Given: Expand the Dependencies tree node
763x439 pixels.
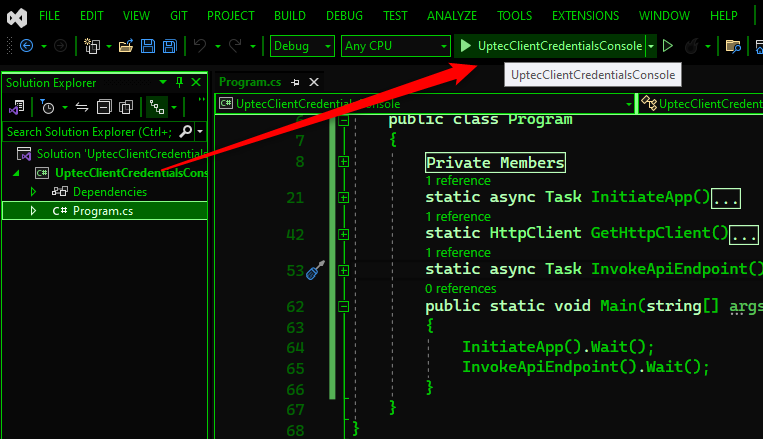Looking at the screenshot, I should [33, 191].
